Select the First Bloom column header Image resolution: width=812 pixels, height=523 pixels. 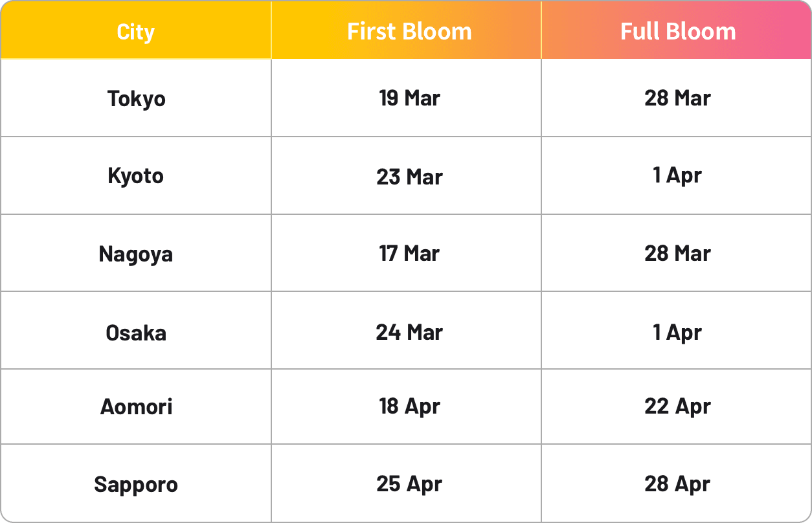click(x=409, y=32)
